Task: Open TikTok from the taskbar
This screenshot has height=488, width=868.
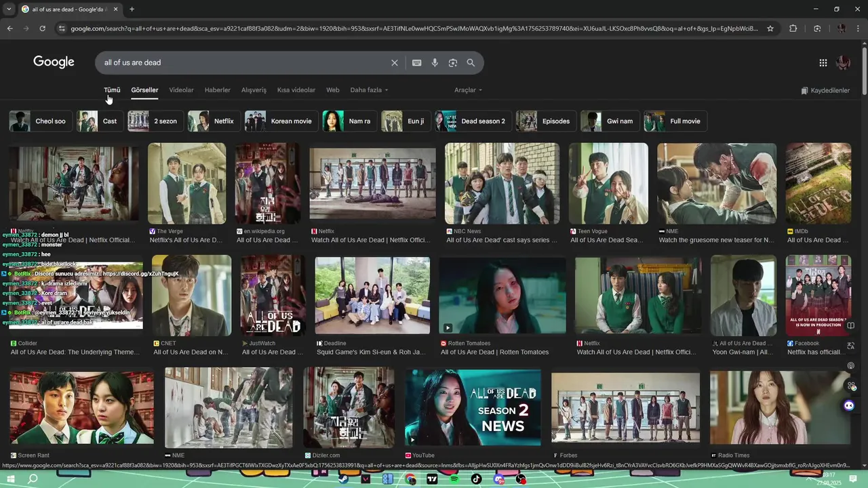Action: tap(476, 479)
